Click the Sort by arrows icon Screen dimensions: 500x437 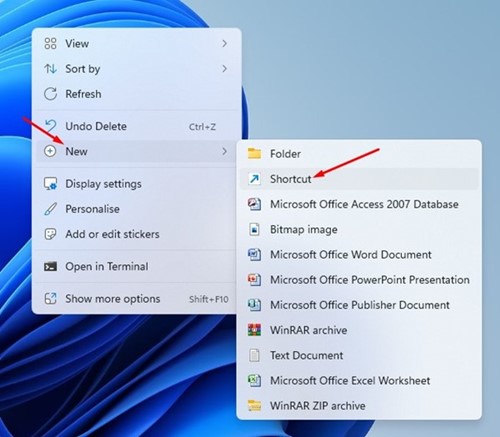[50, 69]
